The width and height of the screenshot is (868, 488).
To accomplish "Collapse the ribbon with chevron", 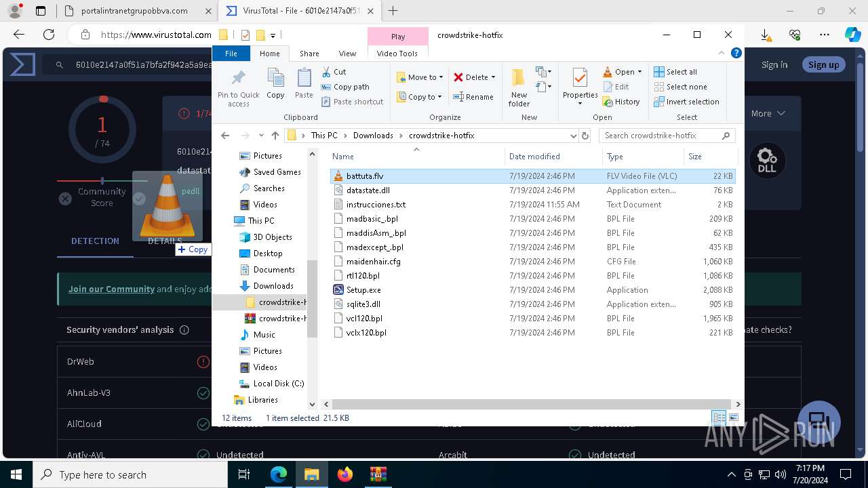I will 722,53.
